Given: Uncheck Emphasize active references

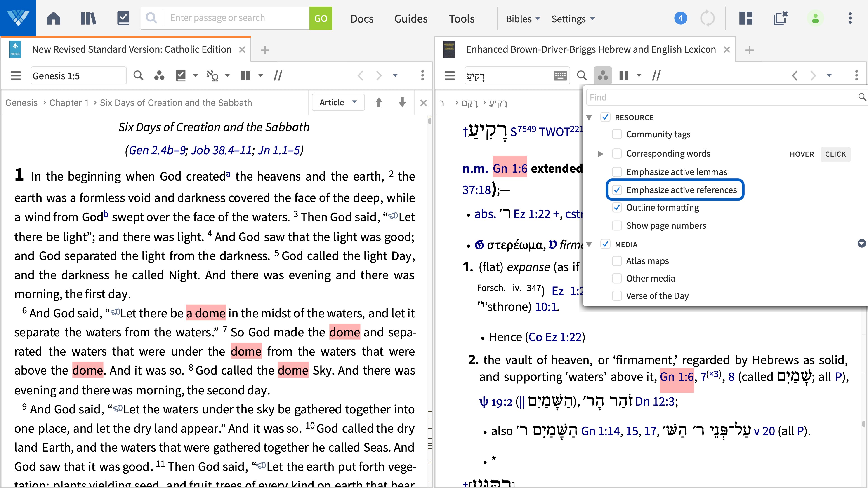Looking at the screenshot, I should pyautogui.click(x=617, y=190).
